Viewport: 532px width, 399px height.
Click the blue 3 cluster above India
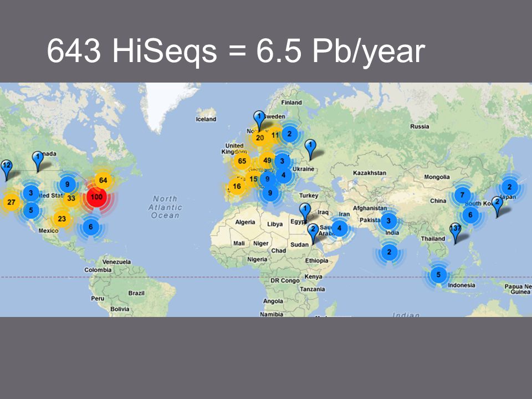click(389, 221)
